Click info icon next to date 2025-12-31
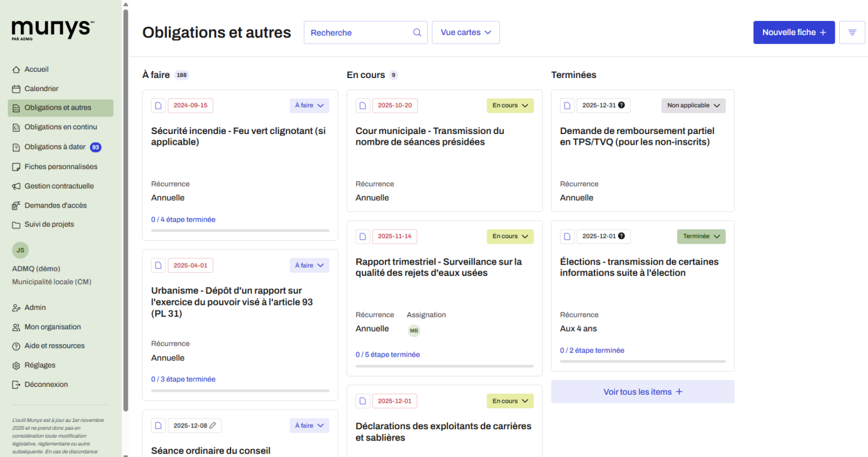The width and height of the screenshot is (868, 457). click(622, 105)
